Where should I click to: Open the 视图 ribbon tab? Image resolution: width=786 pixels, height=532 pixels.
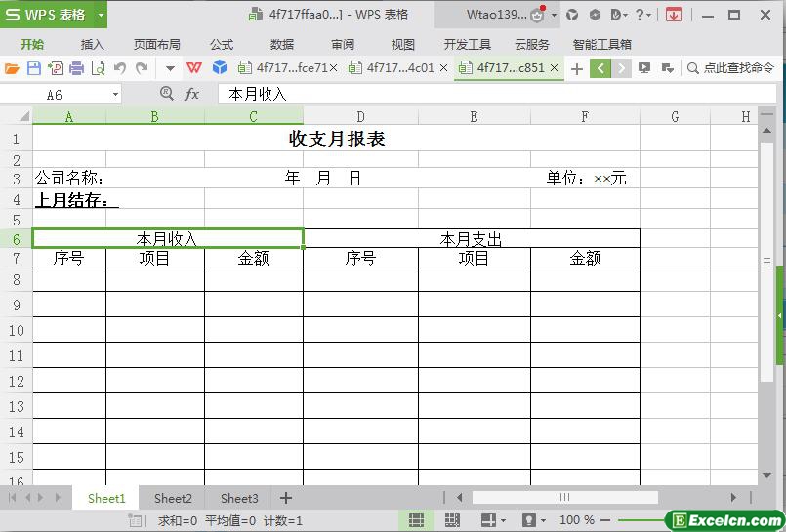click(402, 45)
